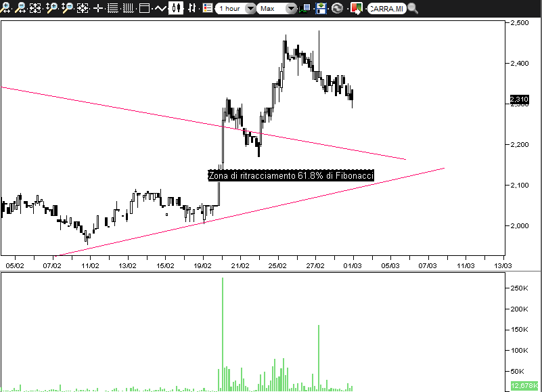Click the 2,310 current price label
This screenshot has width=542, height=392.
point(520,100)
